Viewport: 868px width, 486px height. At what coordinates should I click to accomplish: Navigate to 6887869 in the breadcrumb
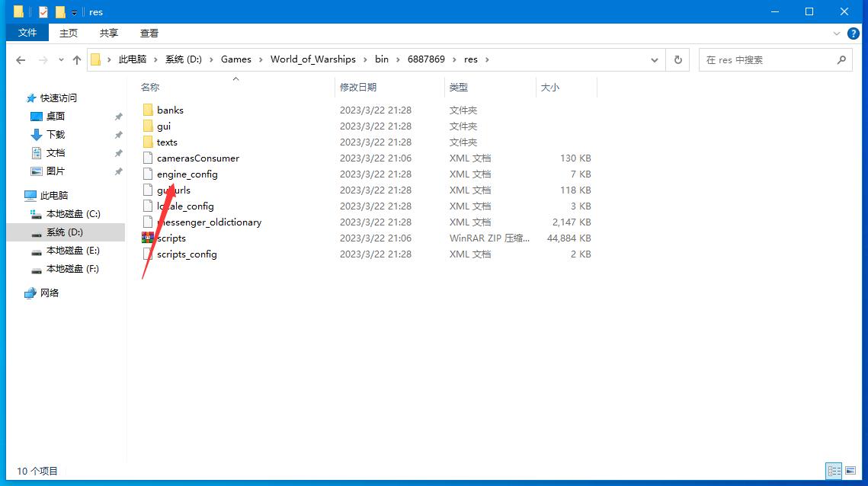pyautogui.click(x=426, y=59)
